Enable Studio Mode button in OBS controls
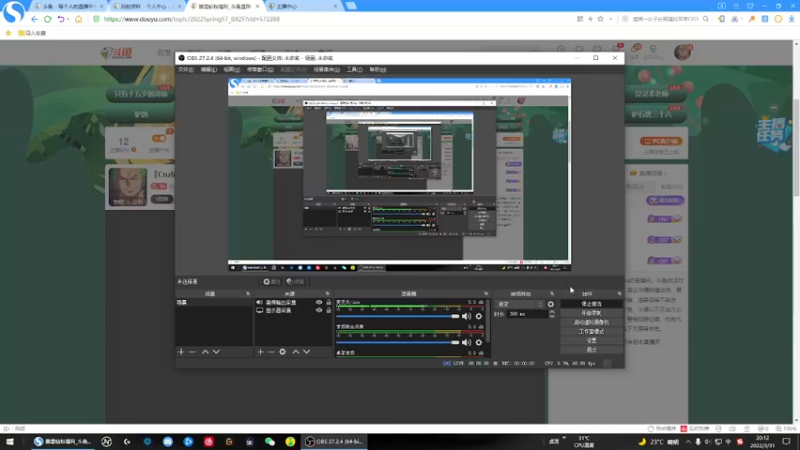 591,331
